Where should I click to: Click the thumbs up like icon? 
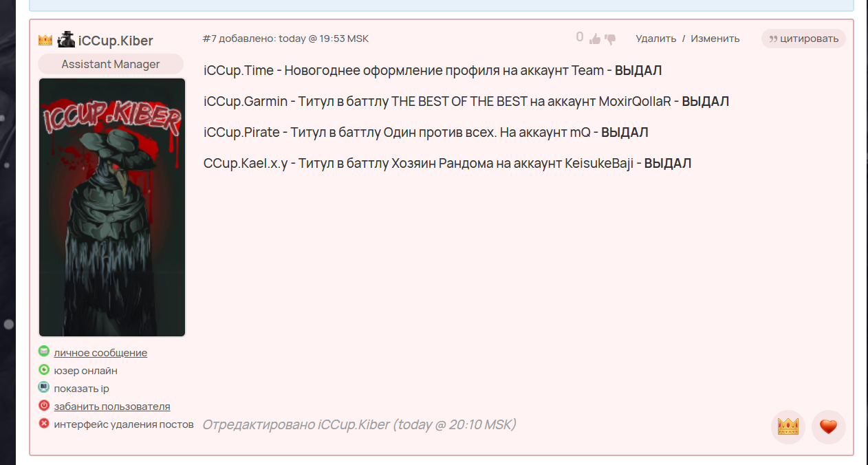595,39
